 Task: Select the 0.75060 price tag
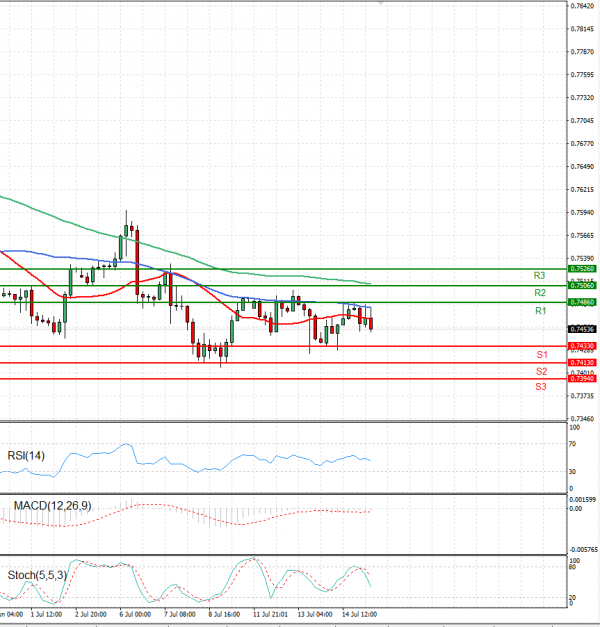click(x=582, y=285)
